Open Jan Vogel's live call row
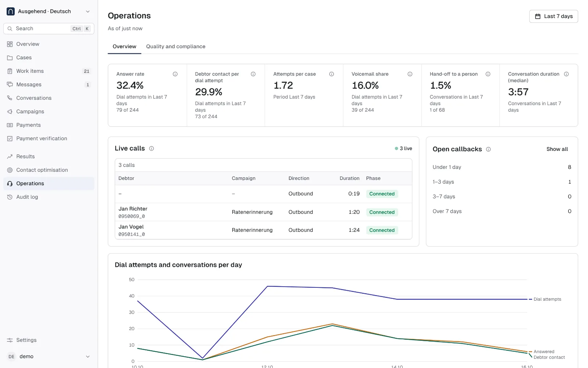The height and width of the screenshot is (368, 588). [263, 230]
